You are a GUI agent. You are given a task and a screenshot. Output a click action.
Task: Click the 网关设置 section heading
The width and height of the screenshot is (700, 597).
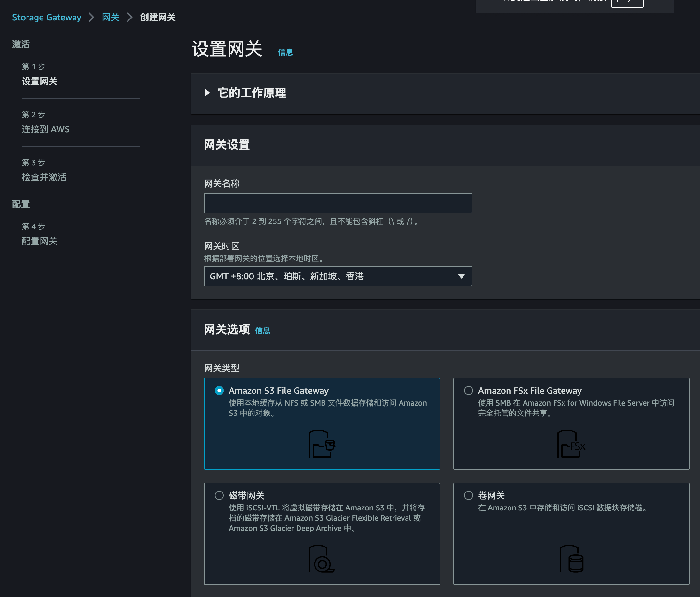[227, 144]
